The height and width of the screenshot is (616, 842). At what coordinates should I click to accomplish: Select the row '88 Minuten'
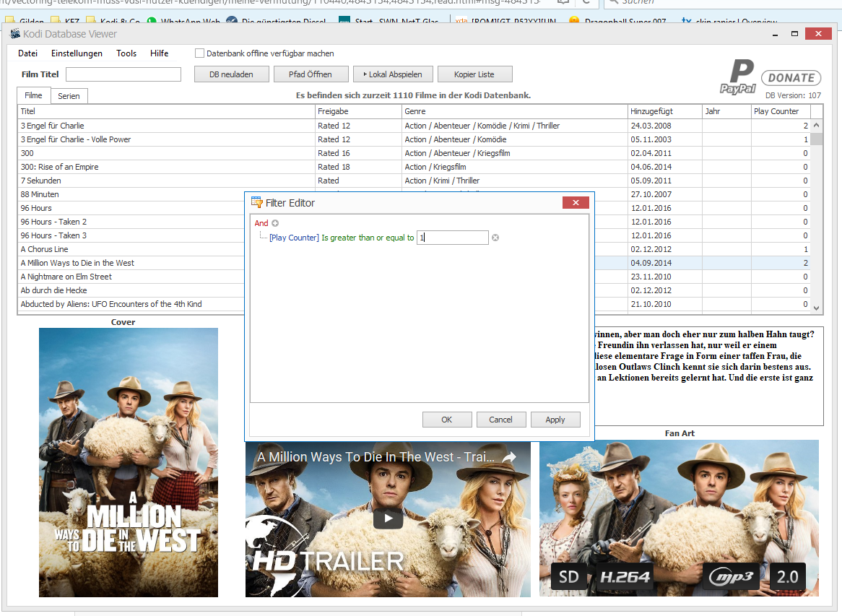(131, 194)
